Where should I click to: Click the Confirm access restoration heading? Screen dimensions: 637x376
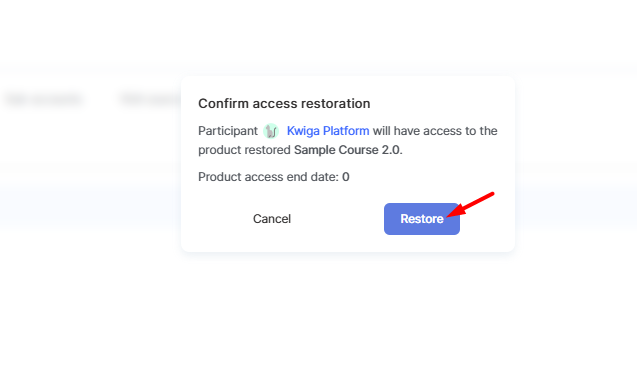[x=284, y=104]
